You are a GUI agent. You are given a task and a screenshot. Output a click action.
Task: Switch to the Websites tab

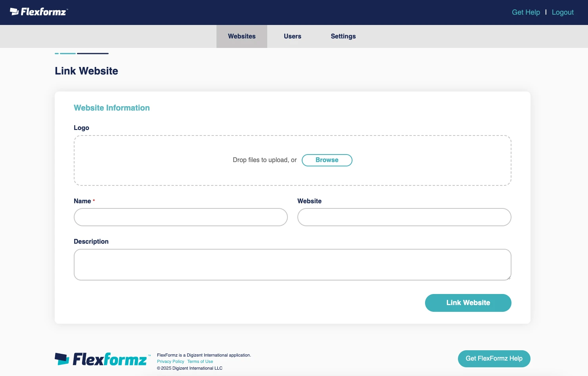pos(241,36)
